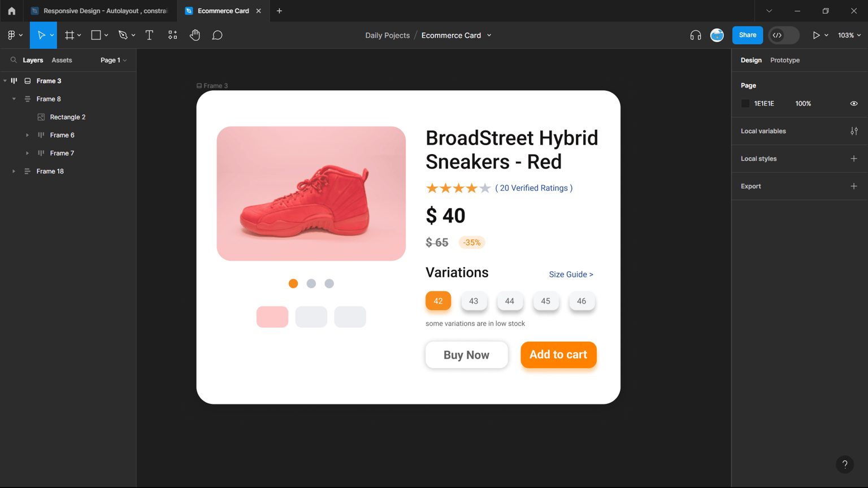Click Daily Pojects project breadcrumb
Image resolution: width=868 pixels, height=488 pixels.
pyautogui.click(x=387, y=35)
